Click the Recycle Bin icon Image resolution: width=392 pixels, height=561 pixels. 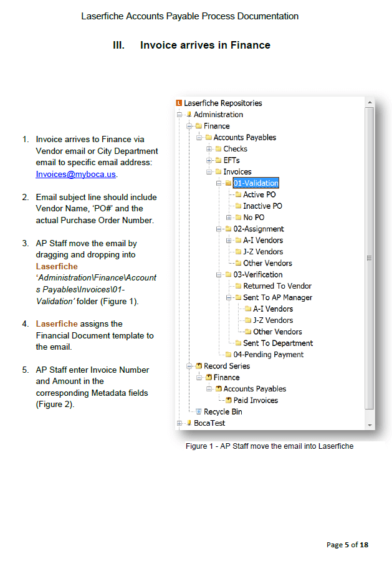tap(199, 412)
